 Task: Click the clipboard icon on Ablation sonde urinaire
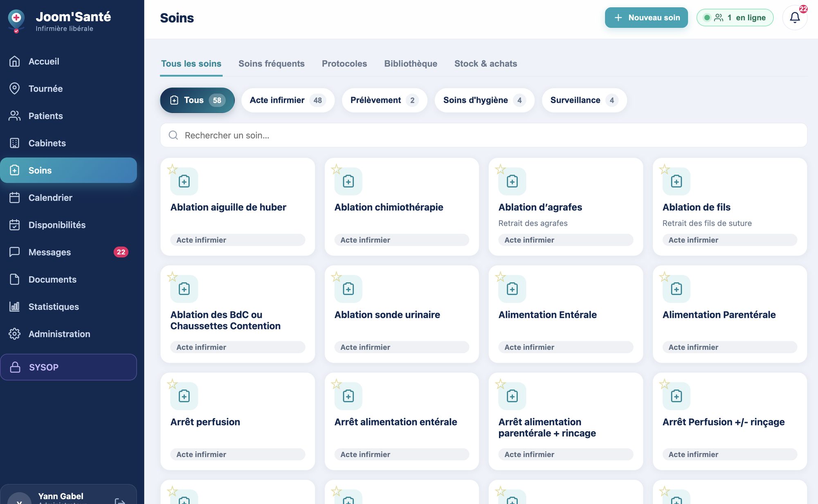[348, 289]
